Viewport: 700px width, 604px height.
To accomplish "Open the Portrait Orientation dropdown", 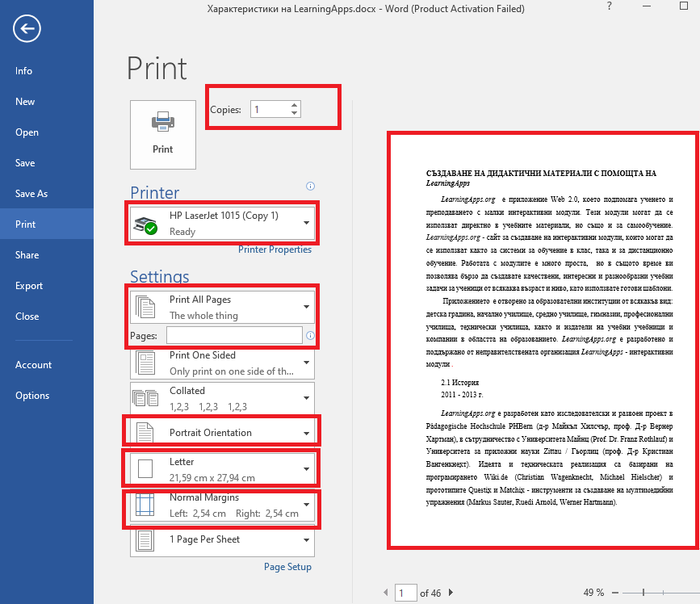I will (222, 433).
